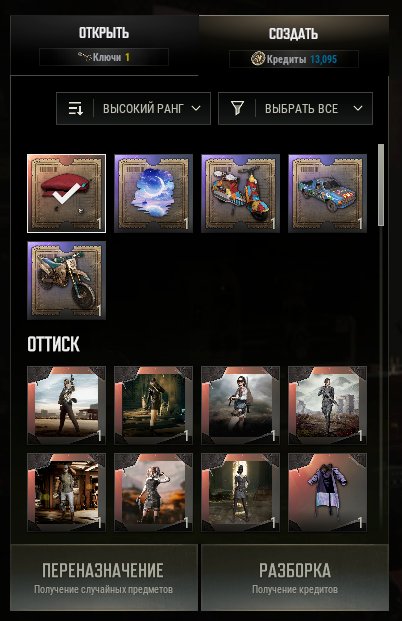Expand the ВЫСОКИЙ РАНГ sort dropdown

[x=133, y=109]
